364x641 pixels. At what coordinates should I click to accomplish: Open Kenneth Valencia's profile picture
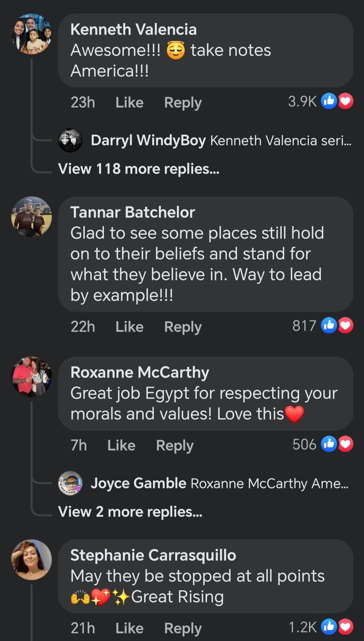[32, 34]
